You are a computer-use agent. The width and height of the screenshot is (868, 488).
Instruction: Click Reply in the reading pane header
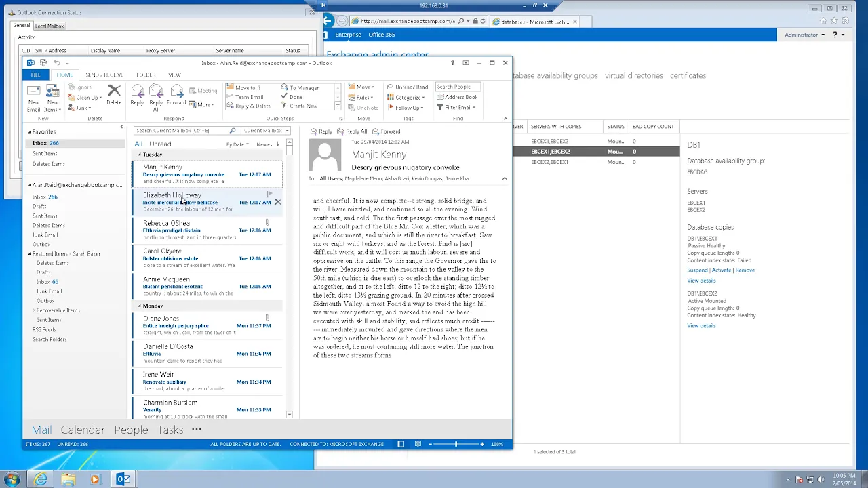pyautogui.click(x=321, y=131)
